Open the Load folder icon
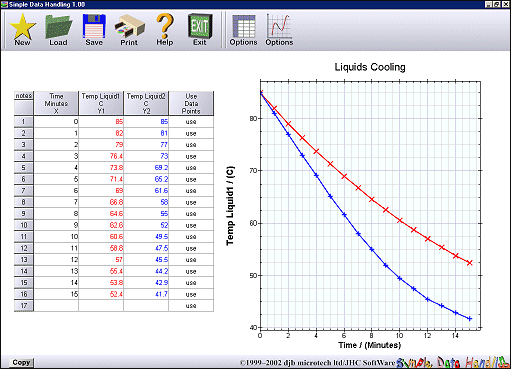 point(58,30)
